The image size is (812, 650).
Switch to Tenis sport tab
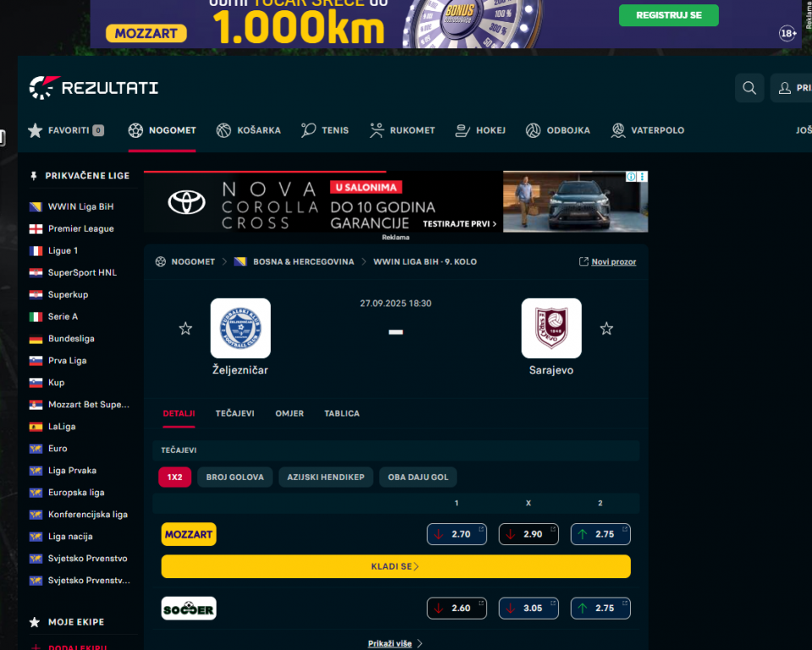pos(325,130)
